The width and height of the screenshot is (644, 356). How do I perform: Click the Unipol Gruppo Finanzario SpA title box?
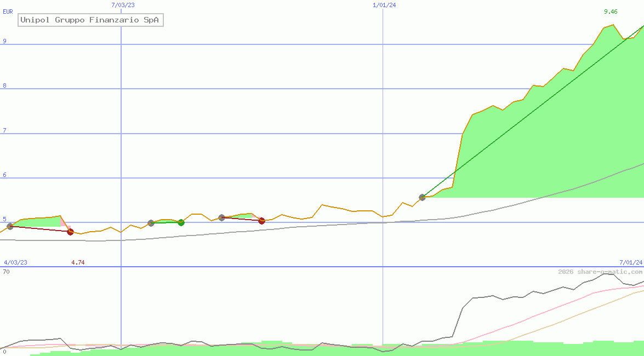pos(90,20)
